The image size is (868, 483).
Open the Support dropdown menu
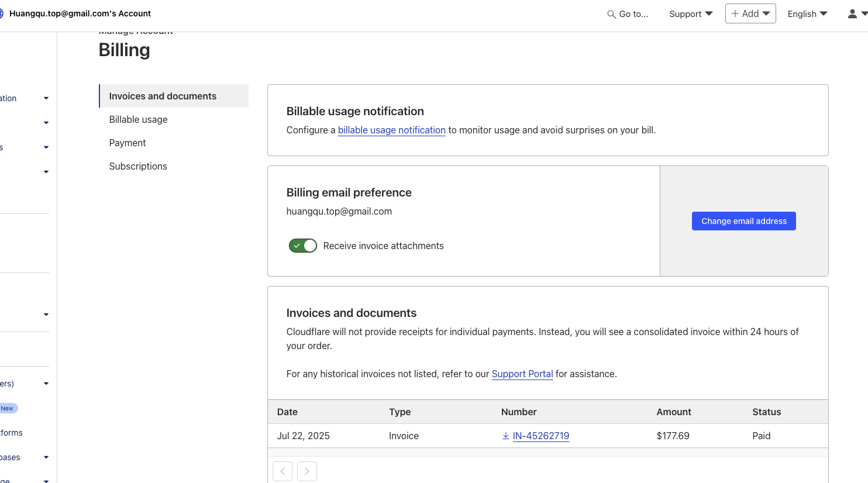pyautogui.click(x=691, y=14)
